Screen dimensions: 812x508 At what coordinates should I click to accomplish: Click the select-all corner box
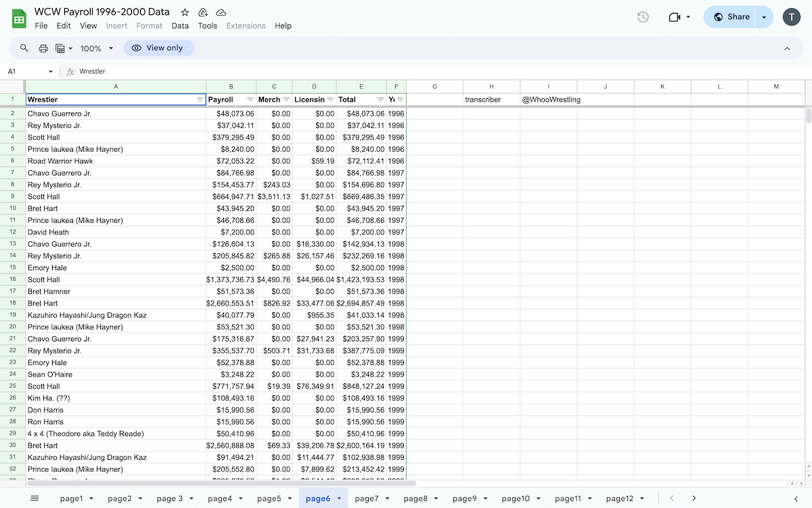pos(12,86)
